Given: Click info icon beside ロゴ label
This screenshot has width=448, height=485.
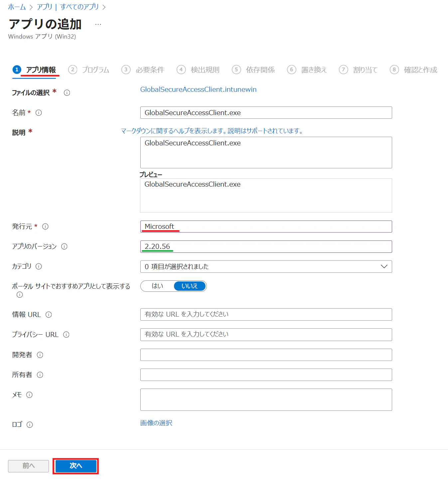Looking at the screenshot, I should pyautogui.click(x=30, y=425).
